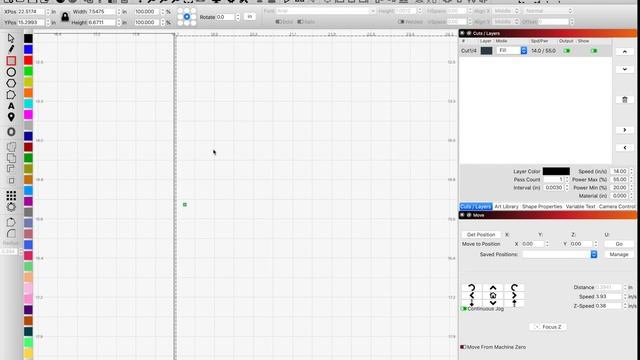Click the small green square on canvas
This screenshot has width=640, height=360.
point(185,204)
